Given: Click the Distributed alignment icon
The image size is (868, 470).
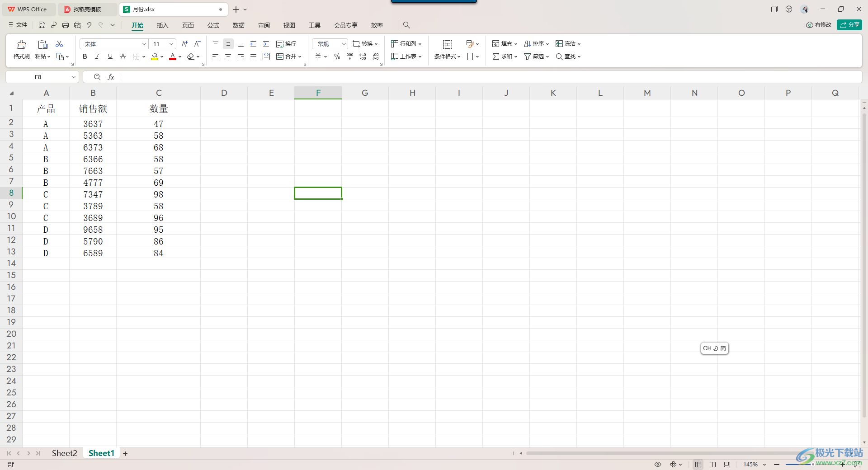Looking at the screenshot, I should click(x=266, y=56).
